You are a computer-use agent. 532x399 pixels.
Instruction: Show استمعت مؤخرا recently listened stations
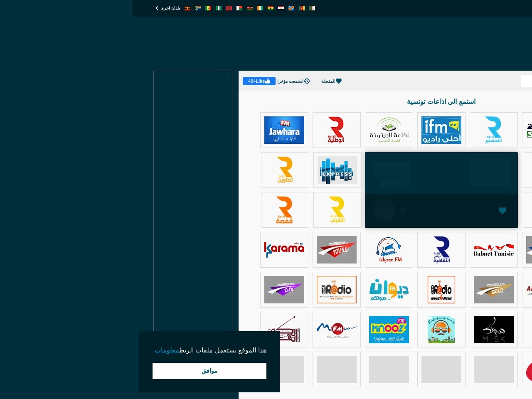(x=293, y=81)
